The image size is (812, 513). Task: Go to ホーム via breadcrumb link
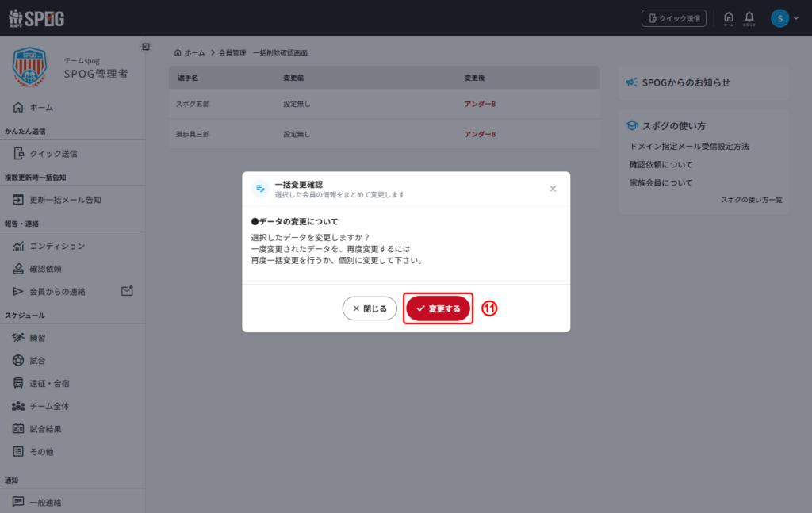coord(195,53)
